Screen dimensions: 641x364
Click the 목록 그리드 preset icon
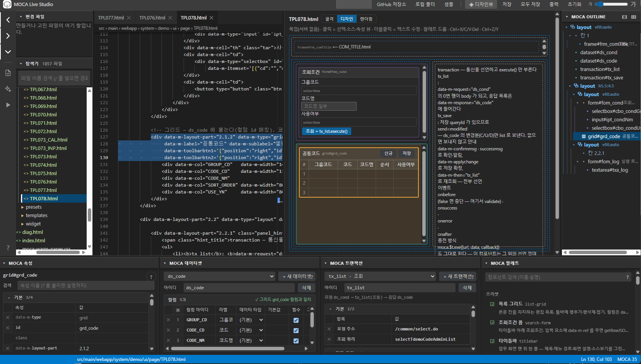[x=492, y=304]
